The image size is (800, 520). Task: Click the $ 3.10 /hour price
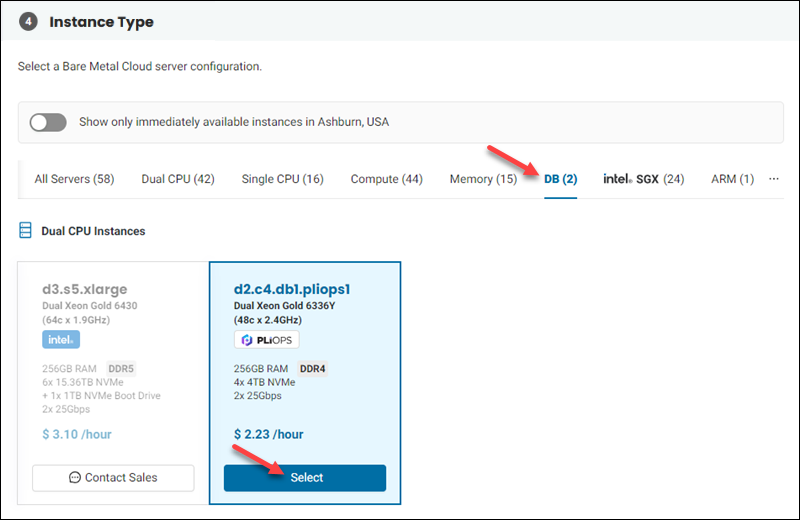(x=77, y=434)
